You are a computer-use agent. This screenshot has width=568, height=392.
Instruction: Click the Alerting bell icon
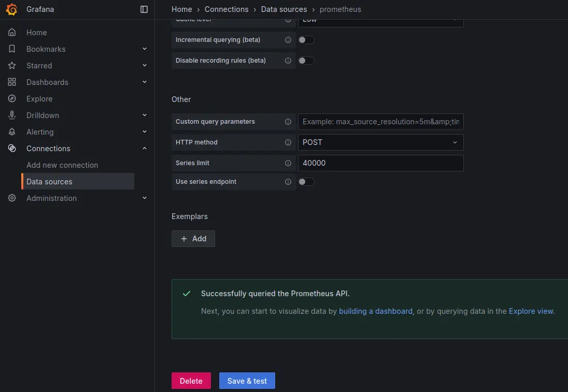pyautogui.click(x=12, y=132)
